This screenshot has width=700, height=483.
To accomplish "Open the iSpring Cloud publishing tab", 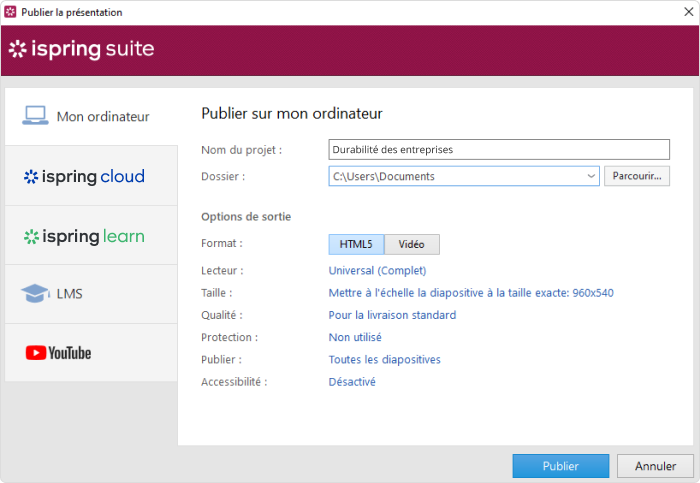I will (x=91, y=176).
